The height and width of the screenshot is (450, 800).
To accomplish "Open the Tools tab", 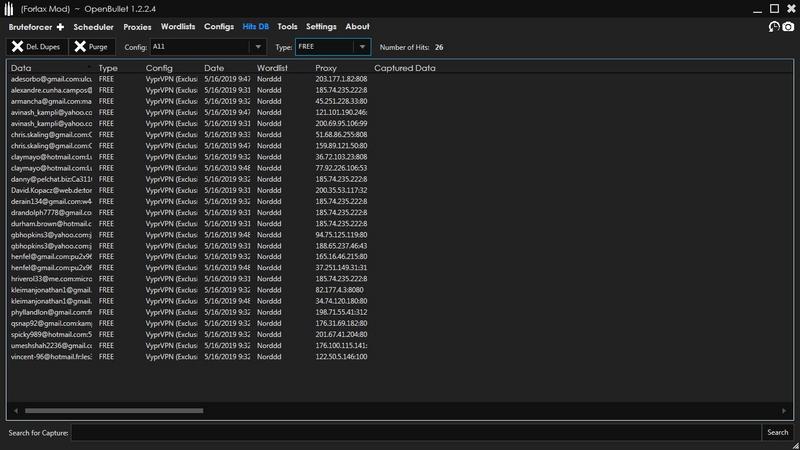I will click(287, 27).
